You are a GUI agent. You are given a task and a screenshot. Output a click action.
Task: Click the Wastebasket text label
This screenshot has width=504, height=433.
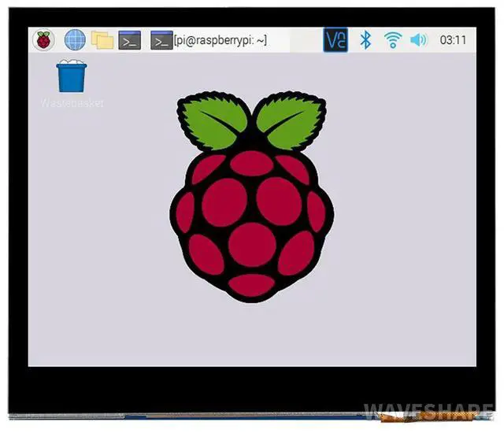[72, 102]
